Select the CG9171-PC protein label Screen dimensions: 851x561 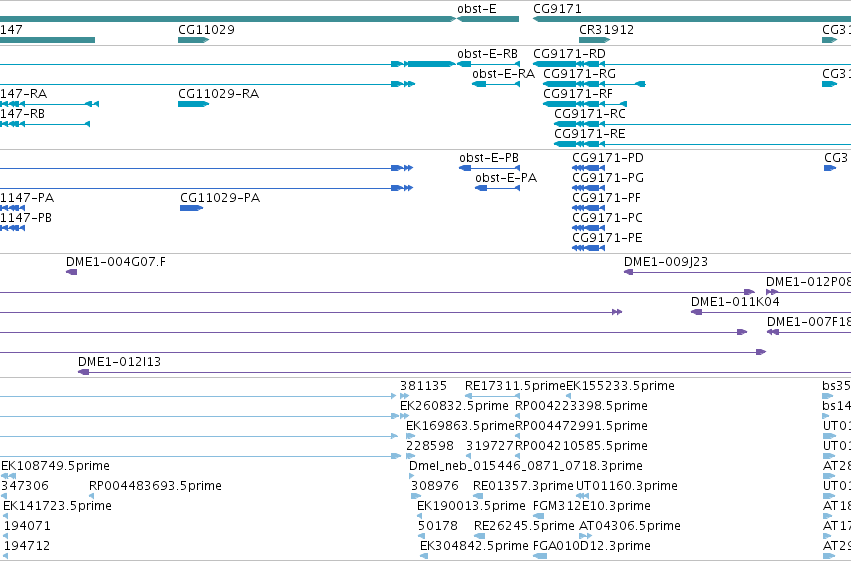tap(607, 218)
